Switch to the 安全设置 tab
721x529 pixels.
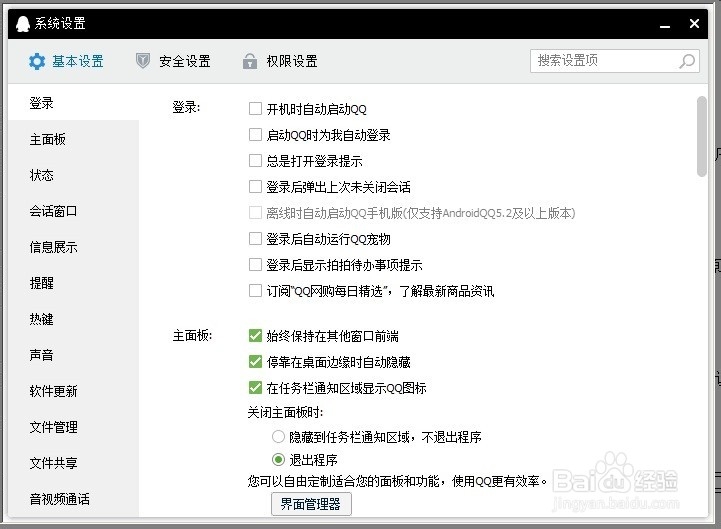pos(173,61)
